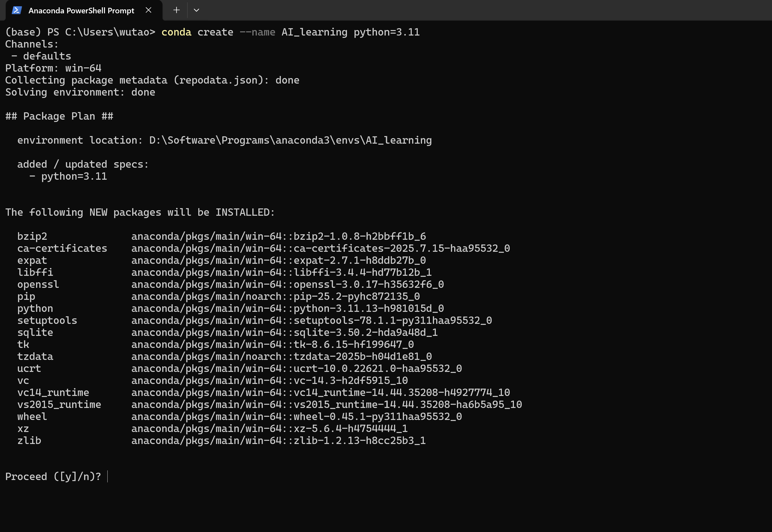Screen dimensions: 772x532
Task: Click the Platform: win-64 line
Action: (53, 68)
